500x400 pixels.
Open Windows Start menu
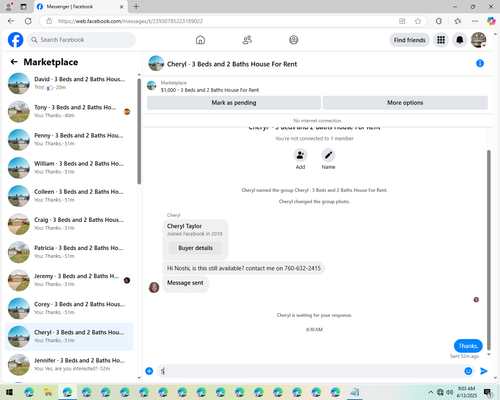[9, 392]
